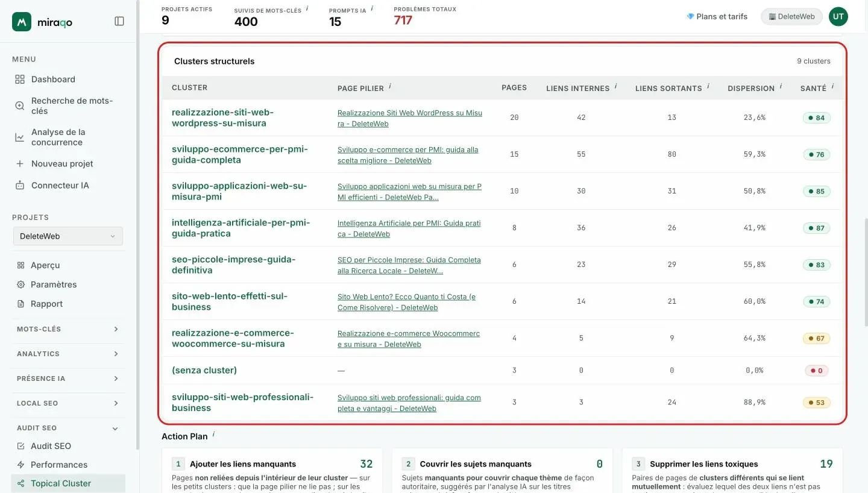The image size is (868, 493).
Task: Click the 717 problèmes totaux value
Action: click(x=403, y=20)
